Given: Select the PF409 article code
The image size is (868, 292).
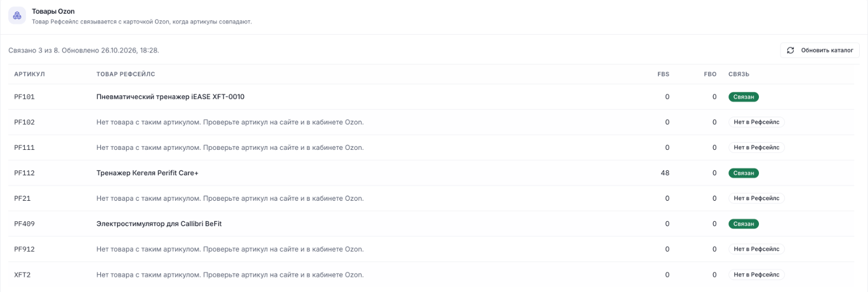Looking at the screenshot, I should click(24, 224).
